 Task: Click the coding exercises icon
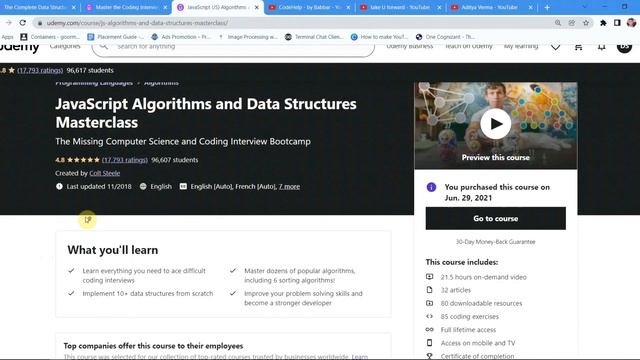pyautogui.click(x=429, y=316)
